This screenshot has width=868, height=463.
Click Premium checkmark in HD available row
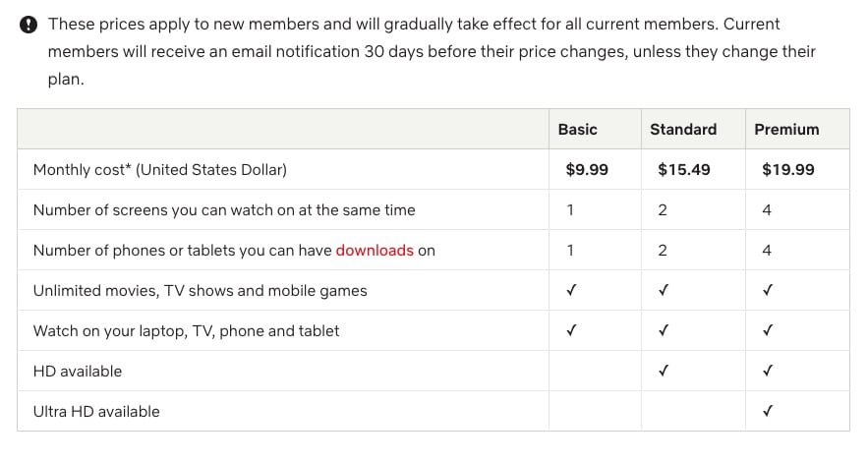[768, 372]
